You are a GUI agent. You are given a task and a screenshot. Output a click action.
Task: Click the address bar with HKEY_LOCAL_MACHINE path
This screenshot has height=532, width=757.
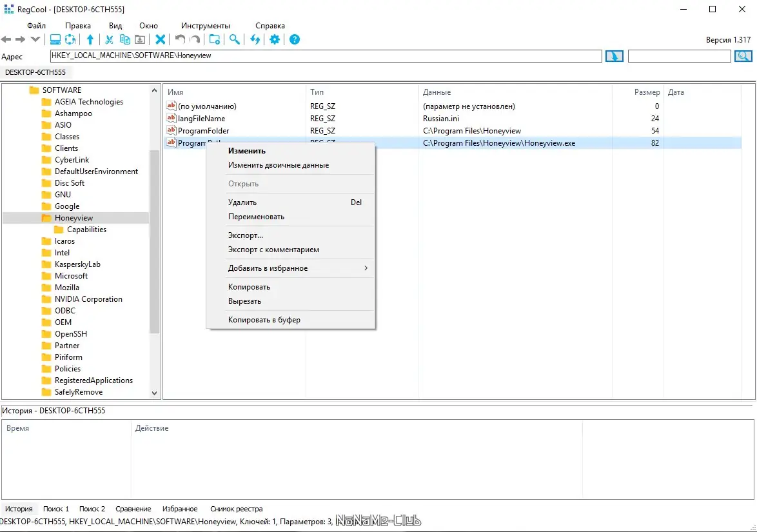[x=326, y=56]
